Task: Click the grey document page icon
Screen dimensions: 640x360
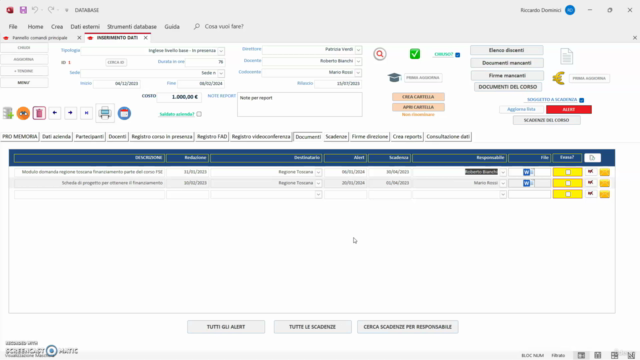Action: pos(567,56)
